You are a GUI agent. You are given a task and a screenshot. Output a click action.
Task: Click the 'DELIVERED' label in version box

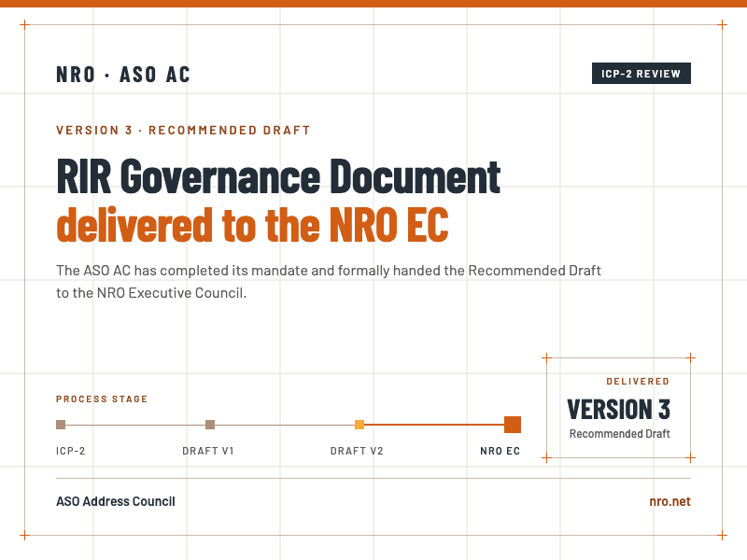(638, 382)
